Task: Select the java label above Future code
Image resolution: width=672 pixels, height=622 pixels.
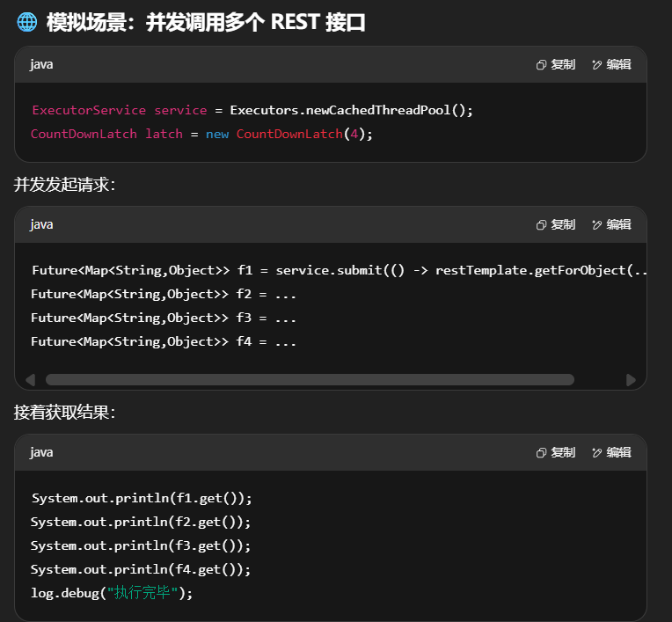Action: [41, 224]
